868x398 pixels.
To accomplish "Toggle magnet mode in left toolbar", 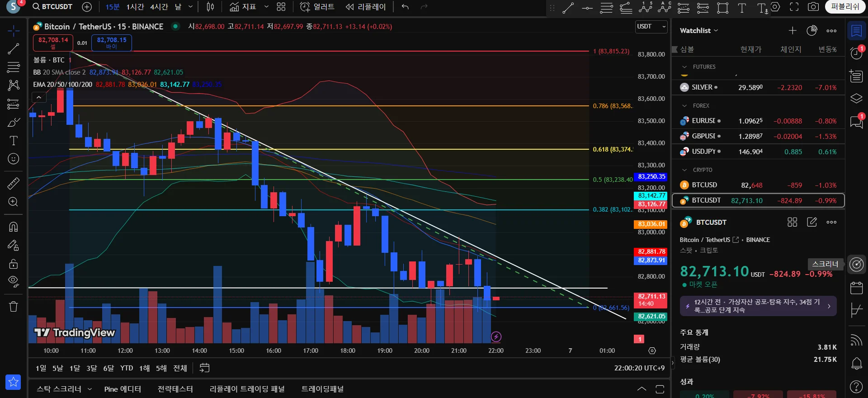I will (14, 227).
